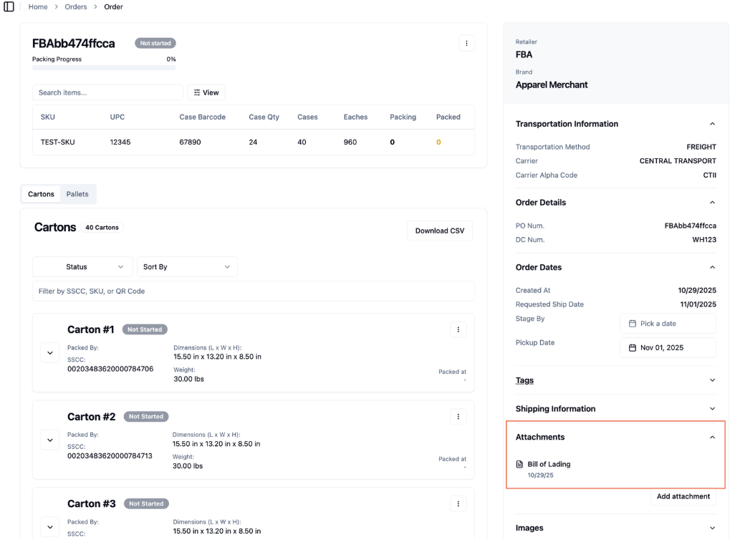
Task: Click the Add attachment button
Action: pyautogui.click(x=683, y=496)
